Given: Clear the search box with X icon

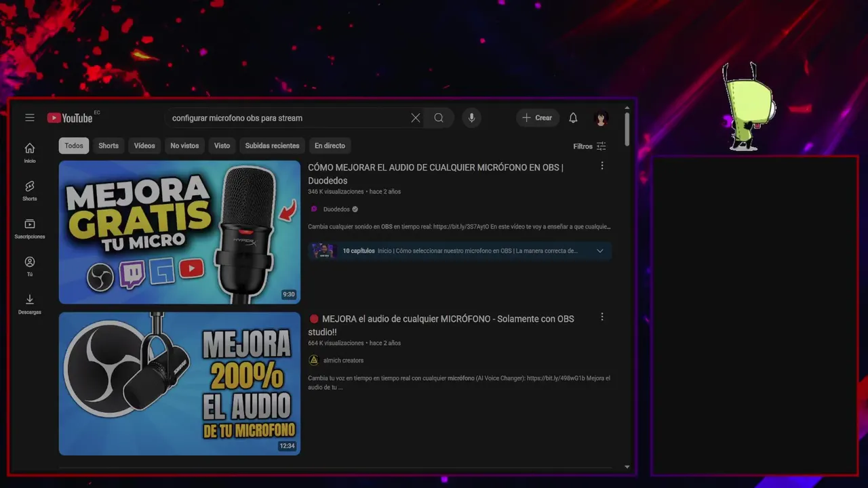Looking at the screenshot, I should click(416, 118).
